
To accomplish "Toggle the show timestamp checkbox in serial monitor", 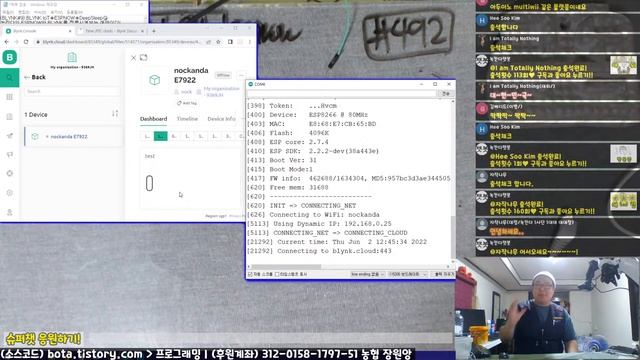I will coord(277,274).
